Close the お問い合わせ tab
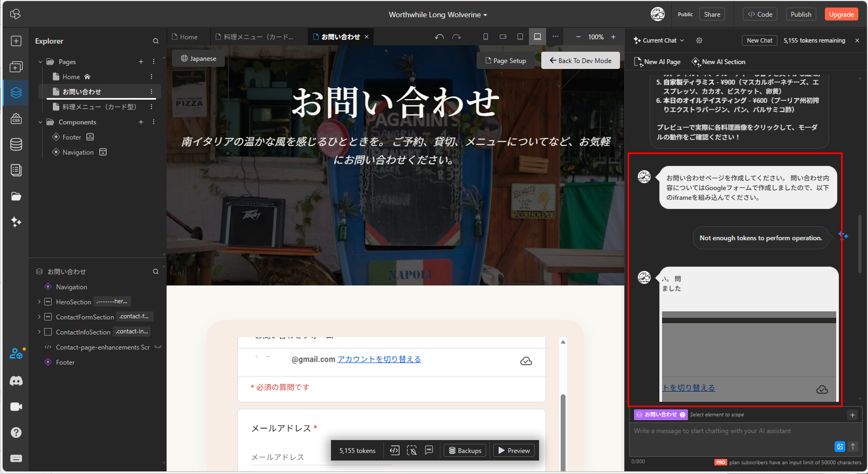 tap(367, 37)
